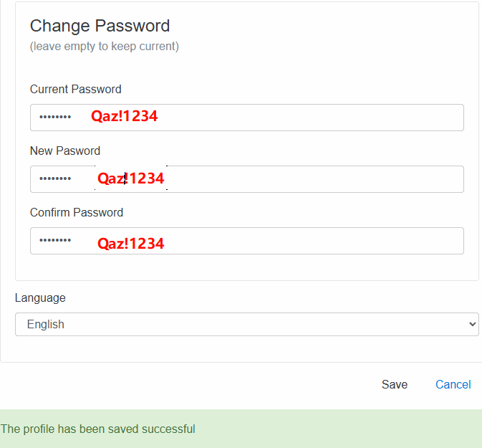Click the Language label text
This screenshot has height=448, width=482.
click(40, 298)
